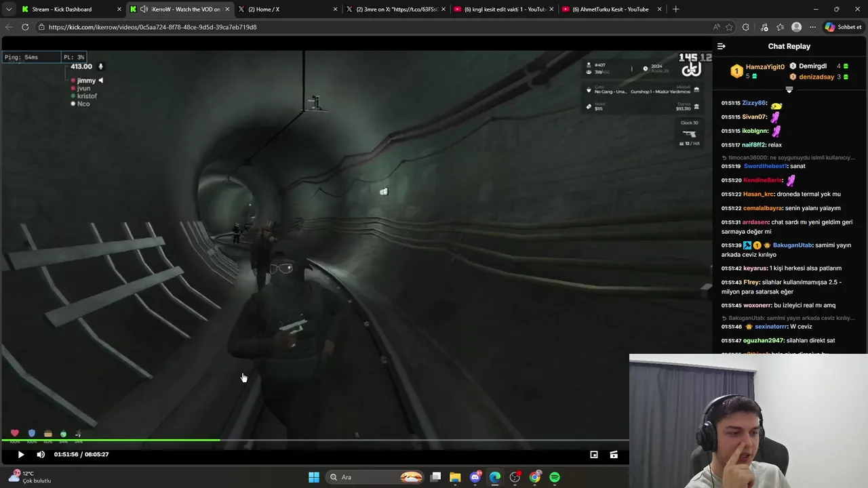Open denizadsay leaderboard entry
This screenshot has height=488, width=868.
(x=816, y=77)
